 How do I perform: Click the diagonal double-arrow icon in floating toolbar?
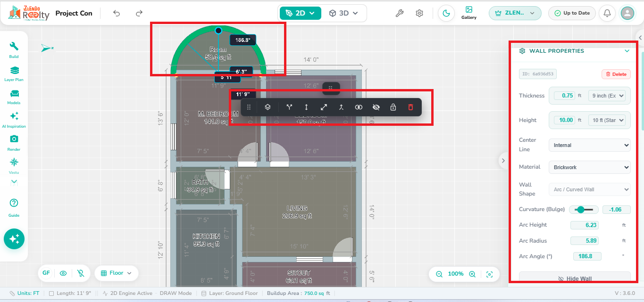click(324, 107)
